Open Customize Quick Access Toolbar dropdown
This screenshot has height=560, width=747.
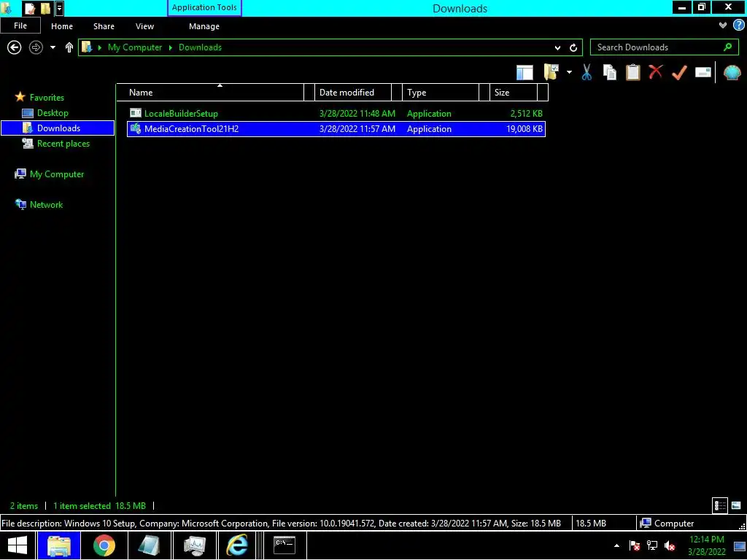[59, 8]
